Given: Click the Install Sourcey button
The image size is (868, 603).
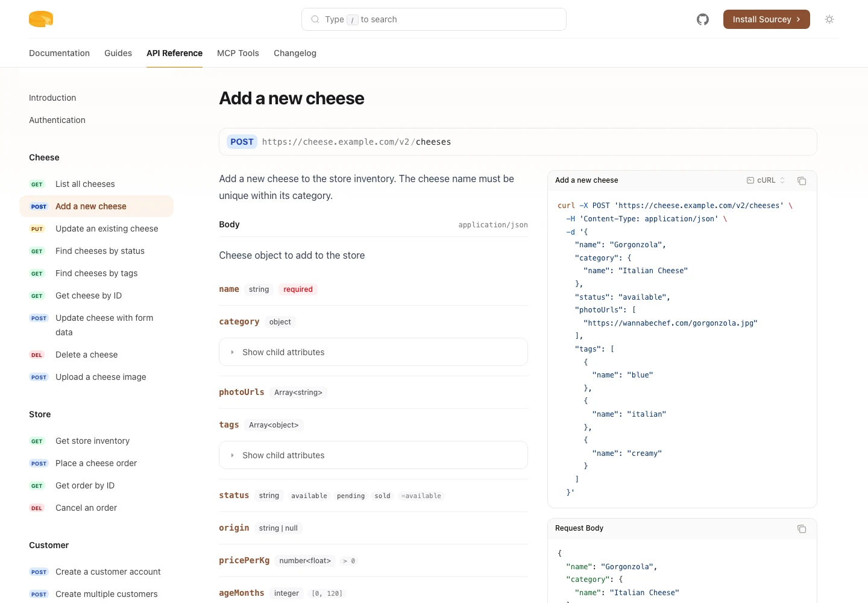Looking at the screenshot, I should [x=766, y=19].
